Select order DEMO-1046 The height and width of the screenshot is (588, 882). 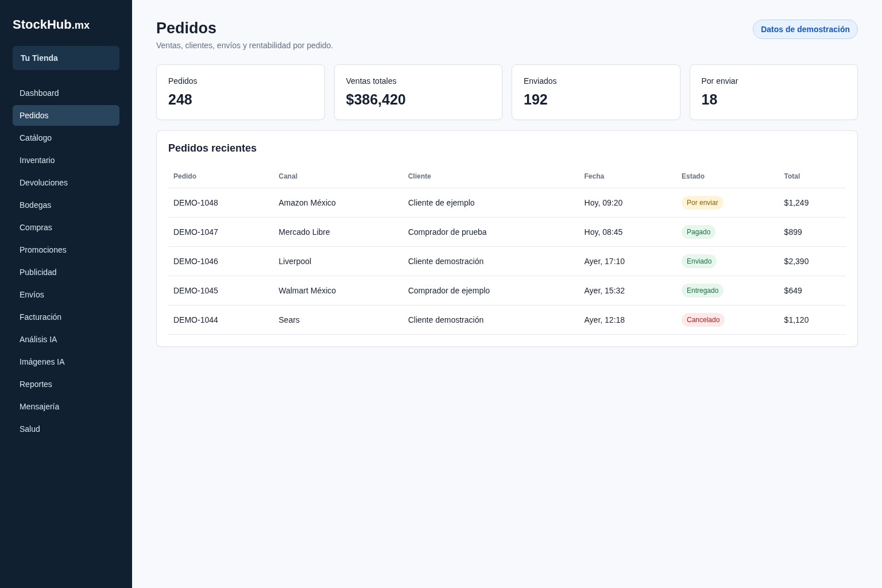click(196, 261)
